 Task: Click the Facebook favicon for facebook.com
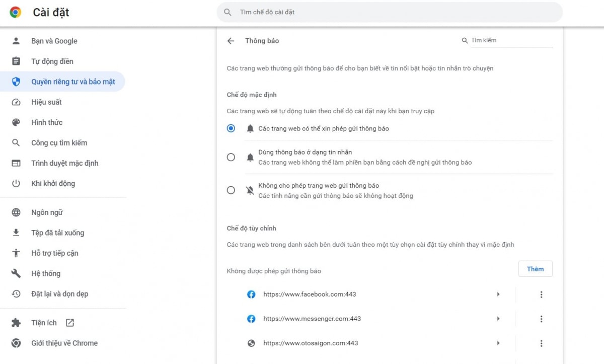(251, 295)
